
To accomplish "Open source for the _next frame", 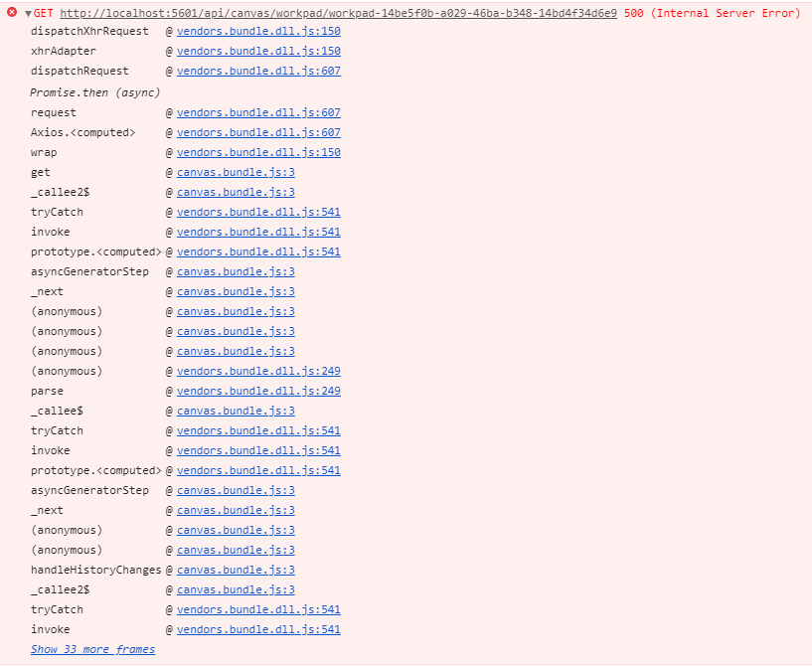I will tap(236, 291).
